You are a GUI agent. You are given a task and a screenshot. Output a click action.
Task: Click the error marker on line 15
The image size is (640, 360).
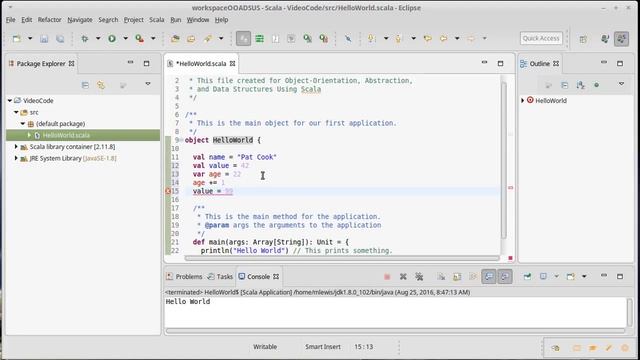tap(168, 191)
